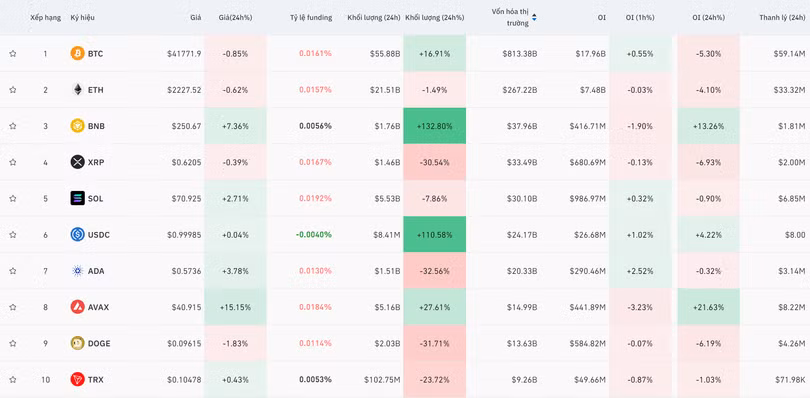Sort by OI (1h%) header
The width and height of the screenshot is (810, 398).
640,18
